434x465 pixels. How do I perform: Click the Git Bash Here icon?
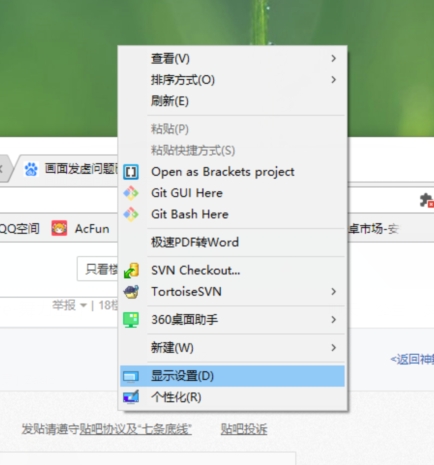click(x=131, y=214)
